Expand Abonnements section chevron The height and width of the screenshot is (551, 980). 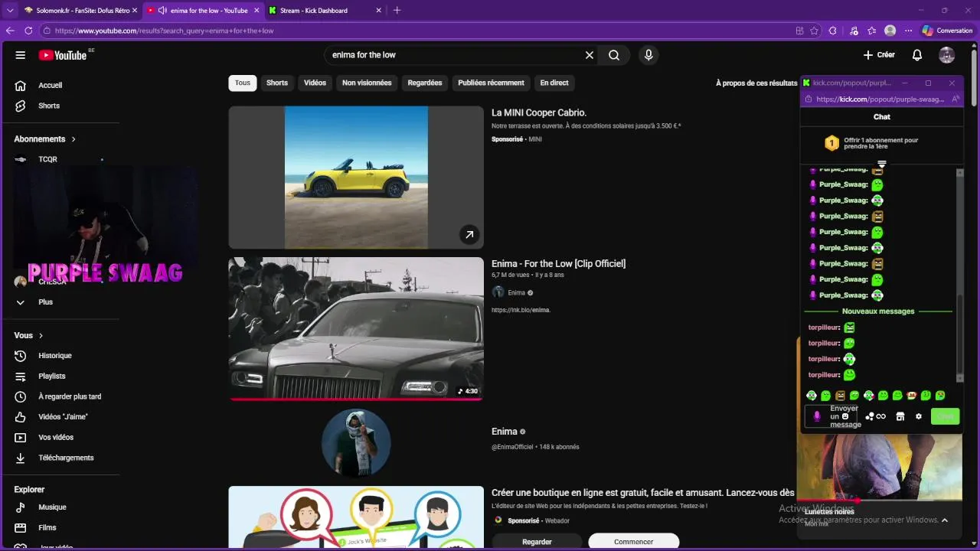coord(73,139)
